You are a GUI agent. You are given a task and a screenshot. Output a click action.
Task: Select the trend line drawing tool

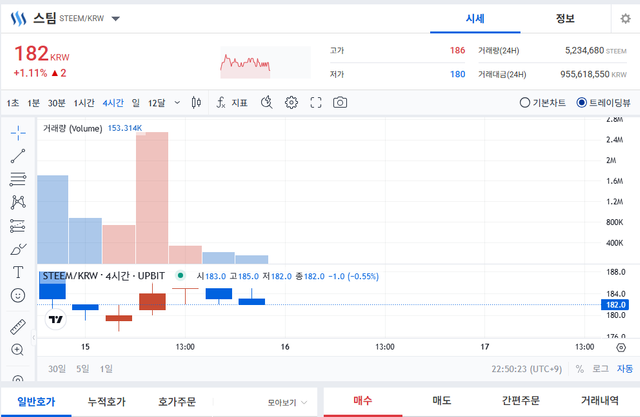coord(18,156)
